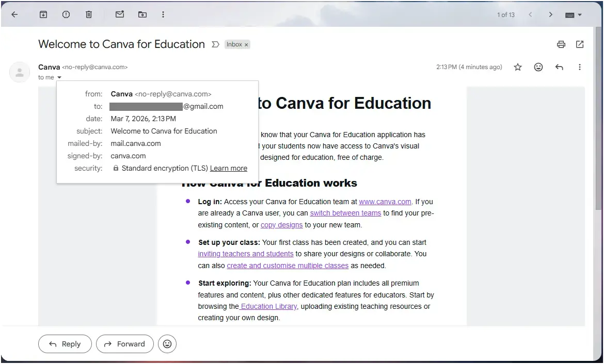Print all with the printer icon

click(561, 44)
